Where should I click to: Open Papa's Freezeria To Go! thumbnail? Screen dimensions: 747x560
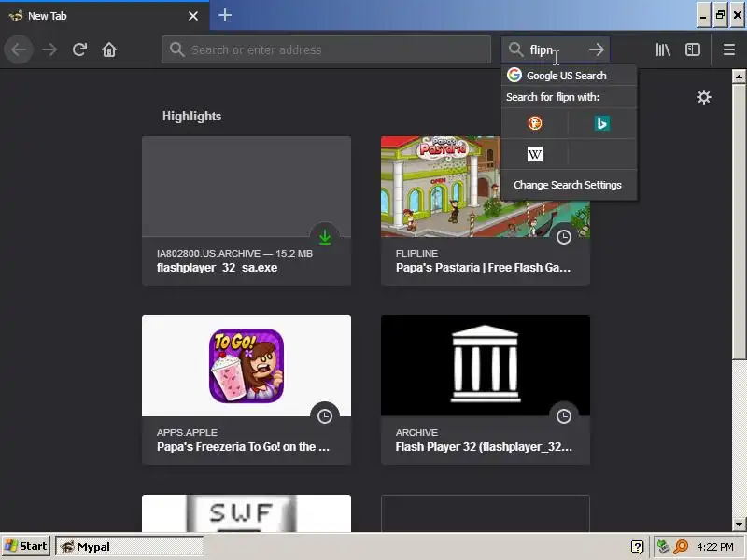tap(247, 366)
